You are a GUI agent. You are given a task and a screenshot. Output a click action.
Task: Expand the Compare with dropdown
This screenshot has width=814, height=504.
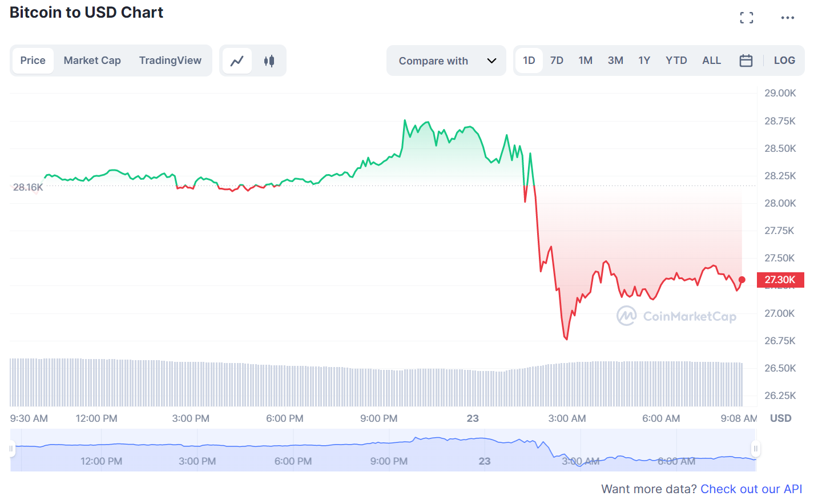(434, 61)
